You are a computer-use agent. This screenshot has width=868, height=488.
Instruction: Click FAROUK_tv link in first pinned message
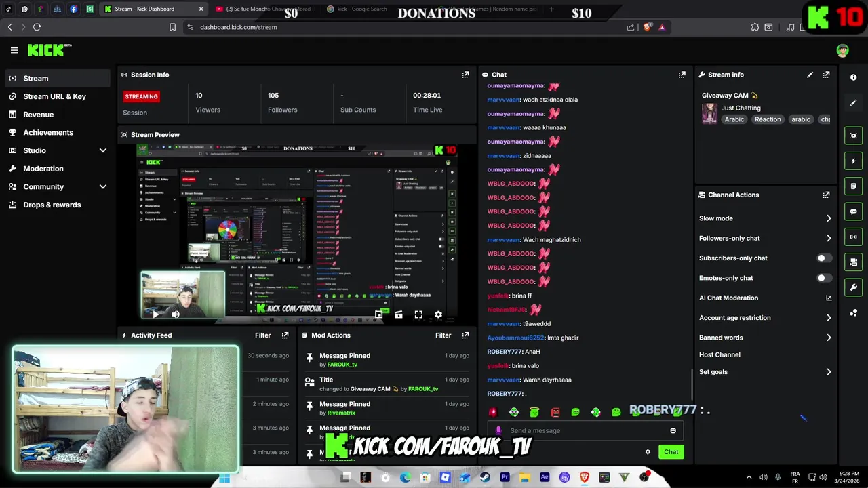pos(342,365)
